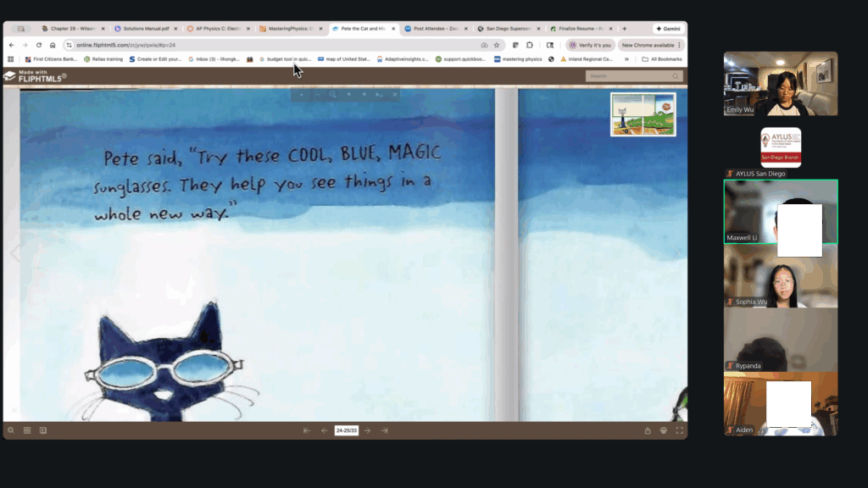Advance to the next page using the bottom arrow
The width and height of the screenshot is (868, 488).
(367, 430)
